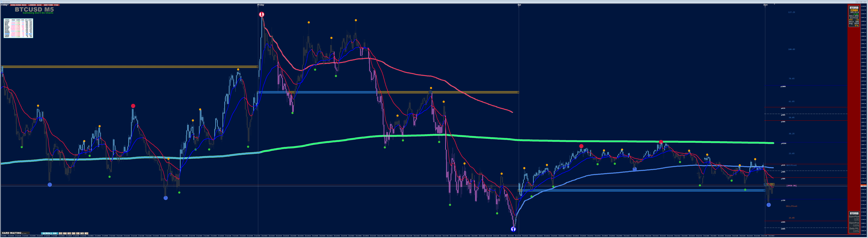This screenshot has height=238, width=868.
Task: Click the red dot marker near Saturday start
Action: 581,146
